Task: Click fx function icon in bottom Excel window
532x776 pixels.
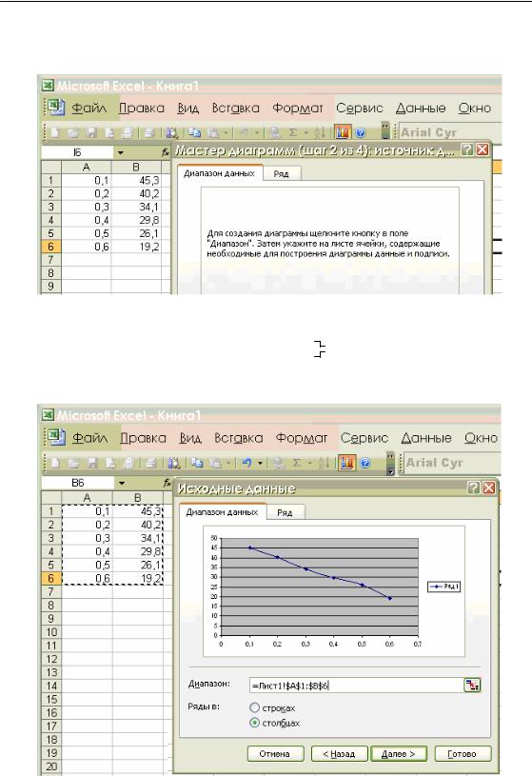Action: 167,483
